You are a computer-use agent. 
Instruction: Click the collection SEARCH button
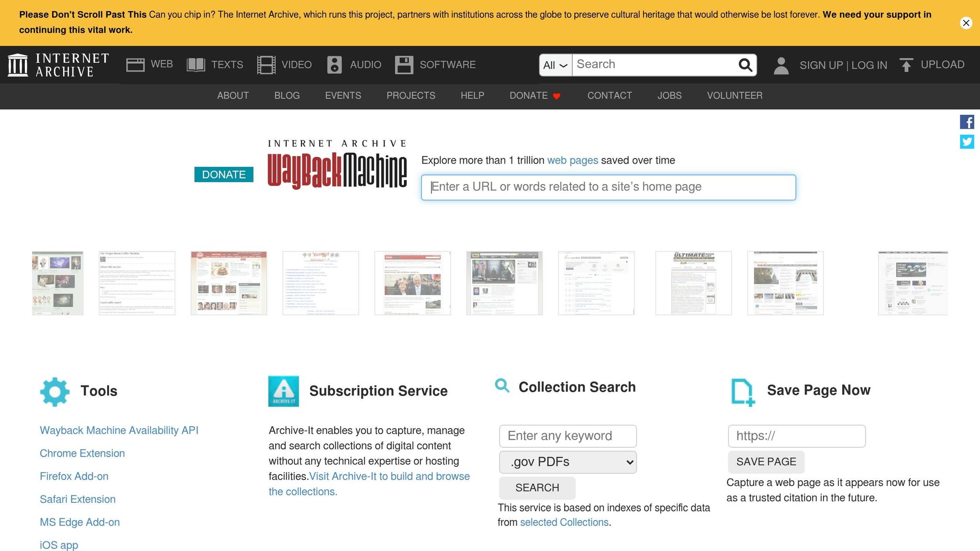click(x=537, y=488)
